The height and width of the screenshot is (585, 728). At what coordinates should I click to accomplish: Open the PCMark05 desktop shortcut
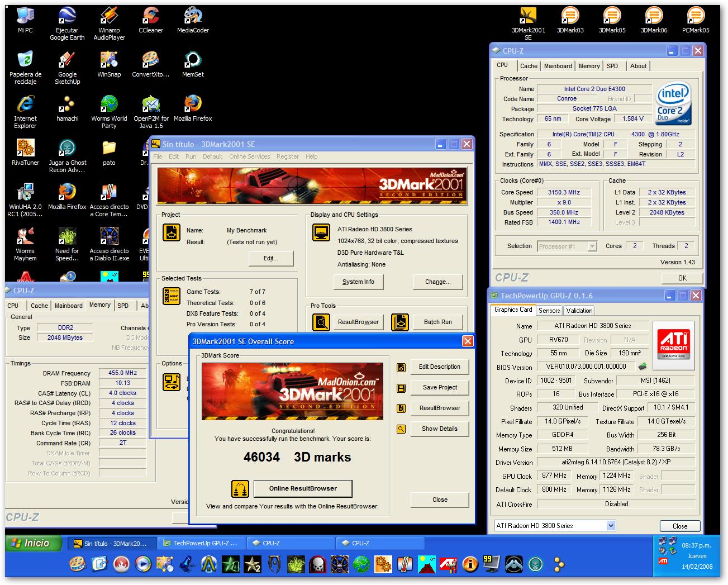(x=696, y=20)
